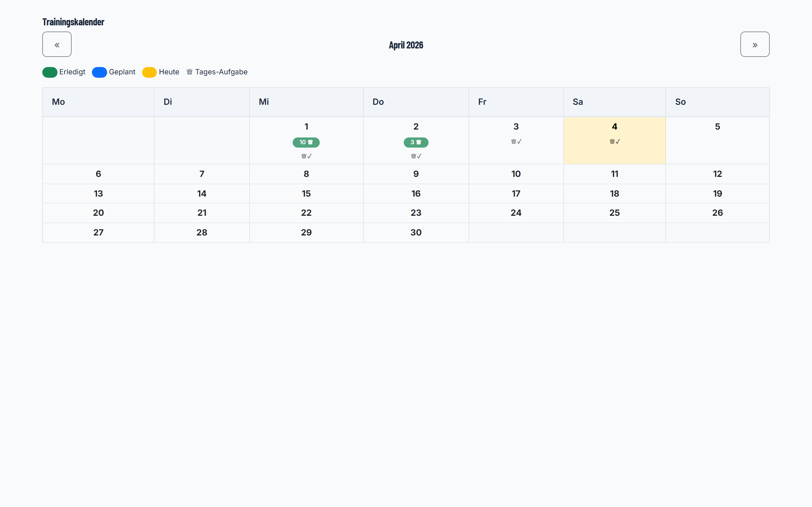Viewport: 812px width, 507px height.
Task: Click the Sa weekday column header
Action: (614, 102)
